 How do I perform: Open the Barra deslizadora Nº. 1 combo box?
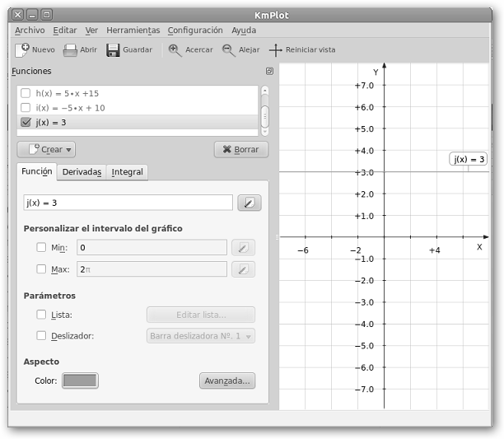201,336
